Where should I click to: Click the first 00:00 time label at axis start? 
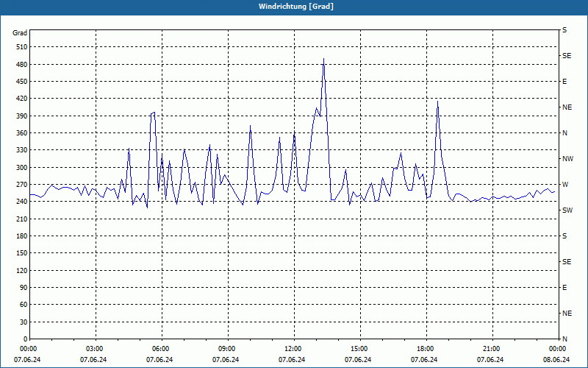[28, 349]
